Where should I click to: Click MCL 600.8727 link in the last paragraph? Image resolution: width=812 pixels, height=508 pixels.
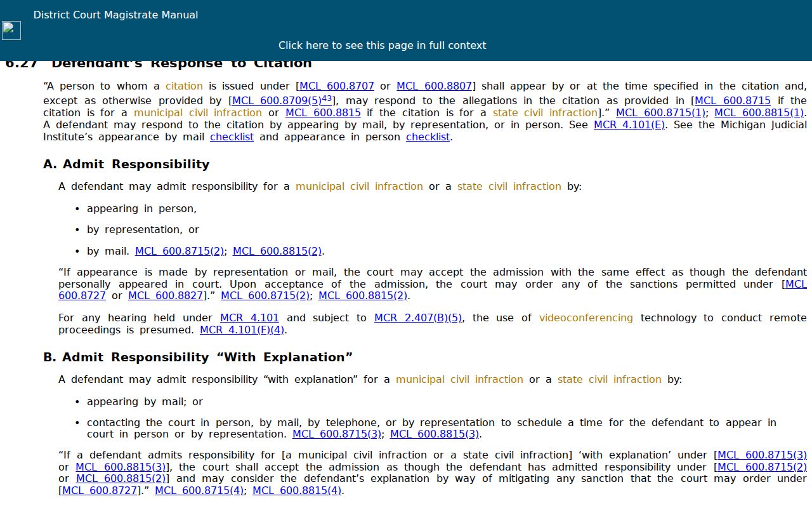click(x=100, y=490)
